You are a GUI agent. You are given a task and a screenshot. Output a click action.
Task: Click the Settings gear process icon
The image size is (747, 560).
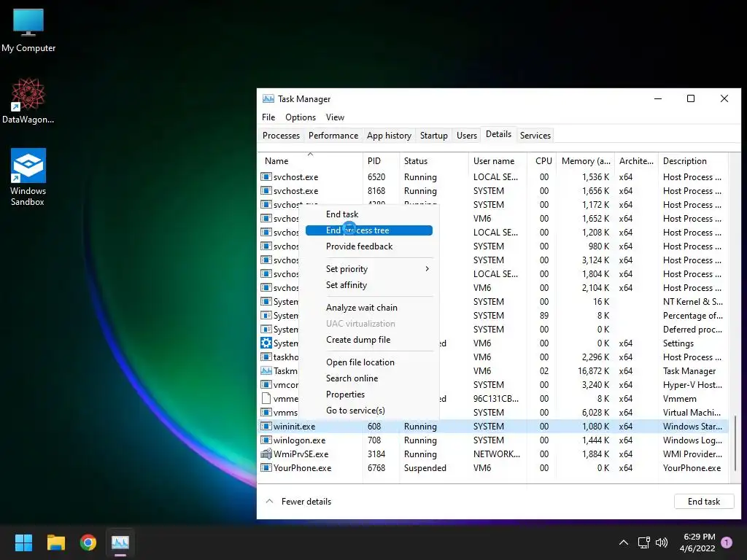coord(266,343)
